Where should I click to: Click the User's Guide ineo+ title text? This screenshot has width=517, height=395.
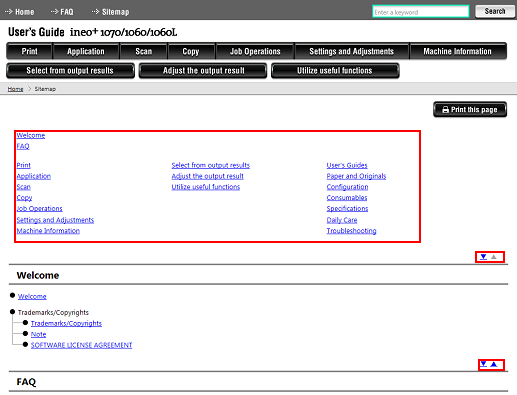tap(93, 32)
